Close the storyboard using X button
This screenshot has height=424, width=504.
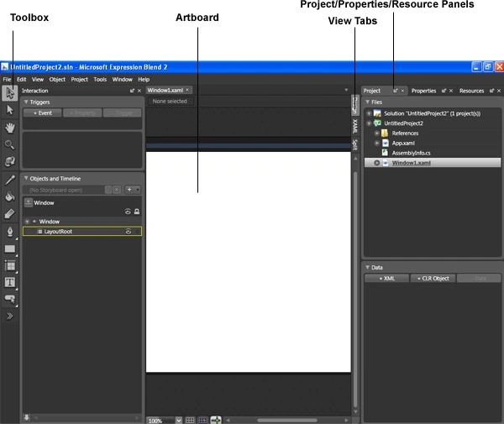click(x=117, y=190)
